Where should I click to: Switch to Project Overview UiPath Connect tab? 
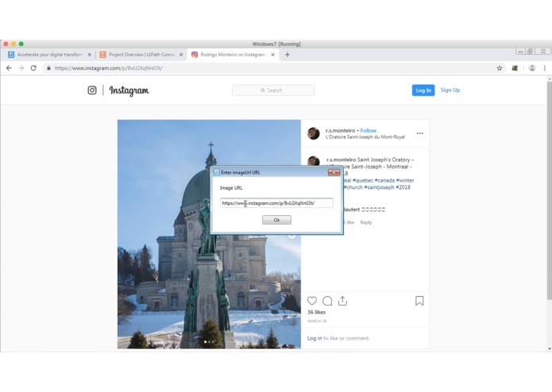coord(141,55)
